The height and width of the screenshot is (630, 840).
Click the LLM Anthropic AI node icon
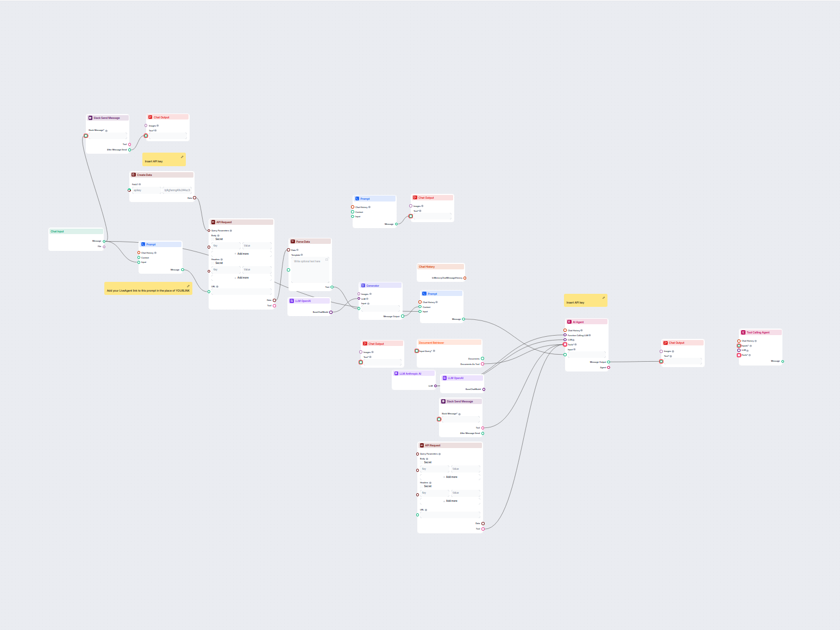click(x=396, y=374)
